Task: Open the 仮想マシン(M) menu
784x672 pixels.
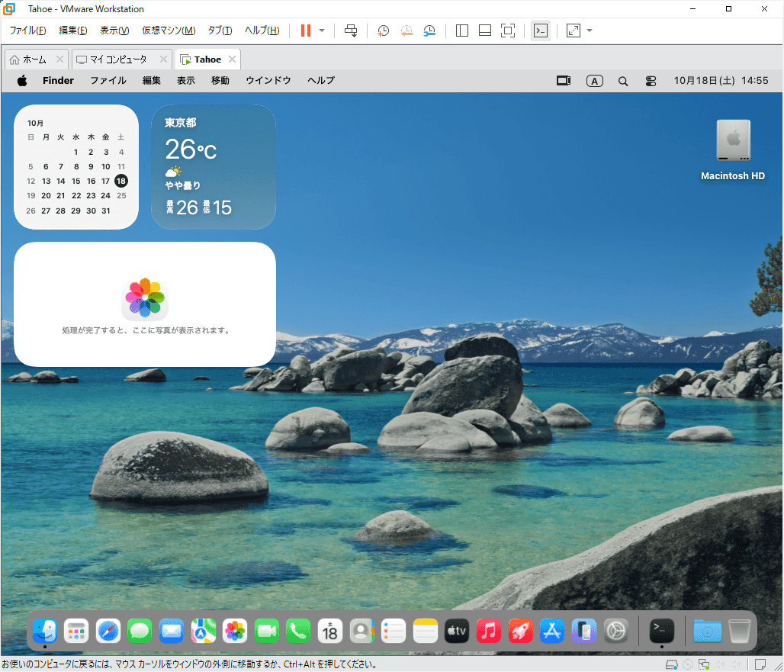Action: 169,31
